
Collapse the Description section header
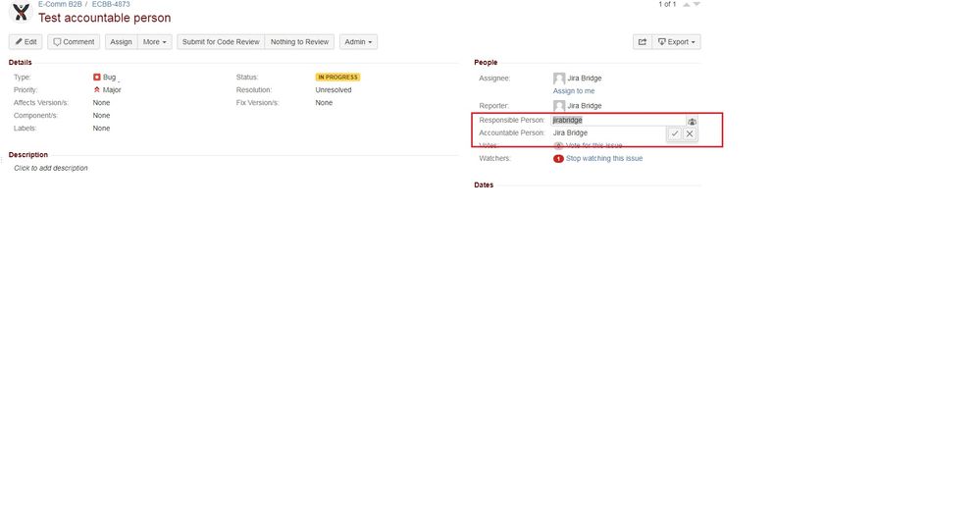click(28, 155)
